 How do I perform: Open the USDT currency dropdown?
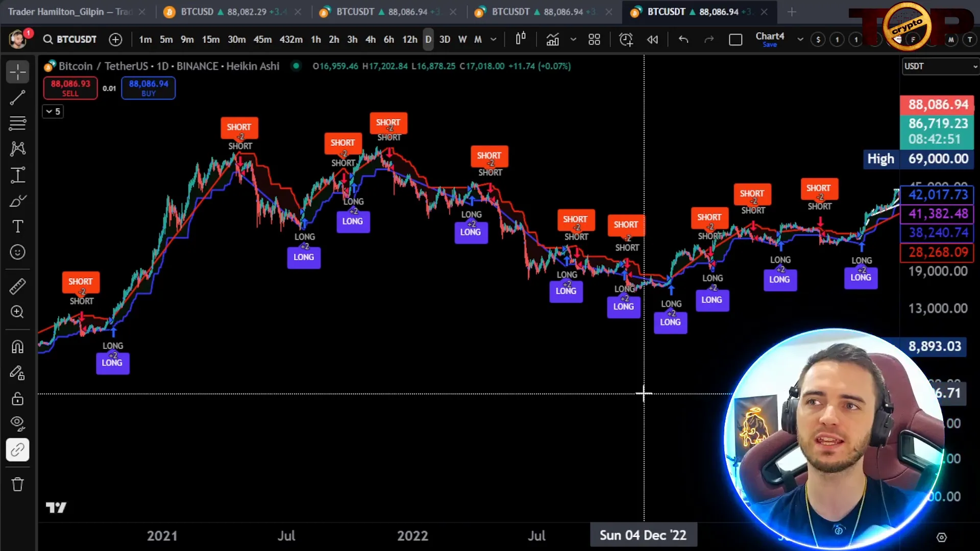pyautogui.click(x=940, y=66)
